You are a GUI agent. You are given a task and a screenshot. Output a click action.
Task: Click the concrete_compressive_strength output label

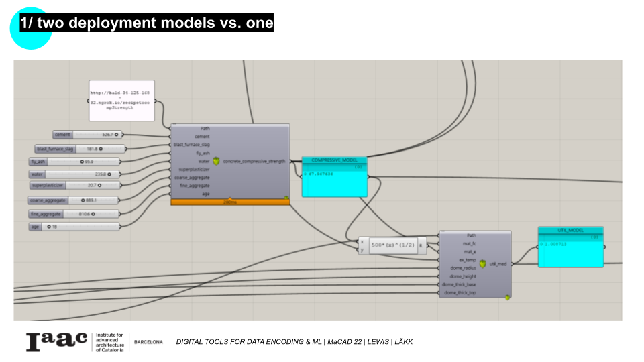point(254,162)
